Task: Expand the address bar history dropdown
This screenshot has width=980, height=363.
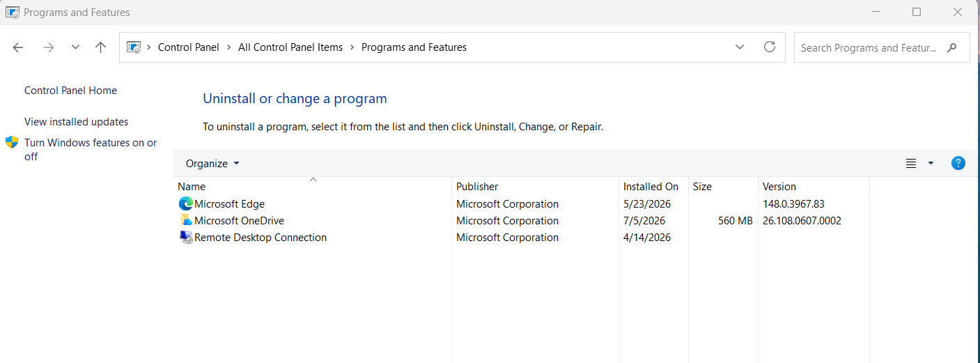Action: pos(739,47)
